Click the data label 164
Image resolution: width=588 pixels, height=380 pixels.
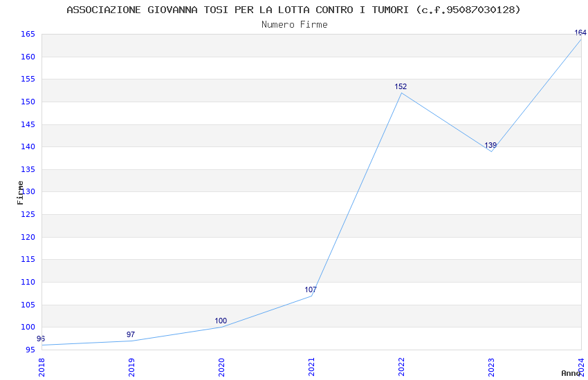click(580, 33)
